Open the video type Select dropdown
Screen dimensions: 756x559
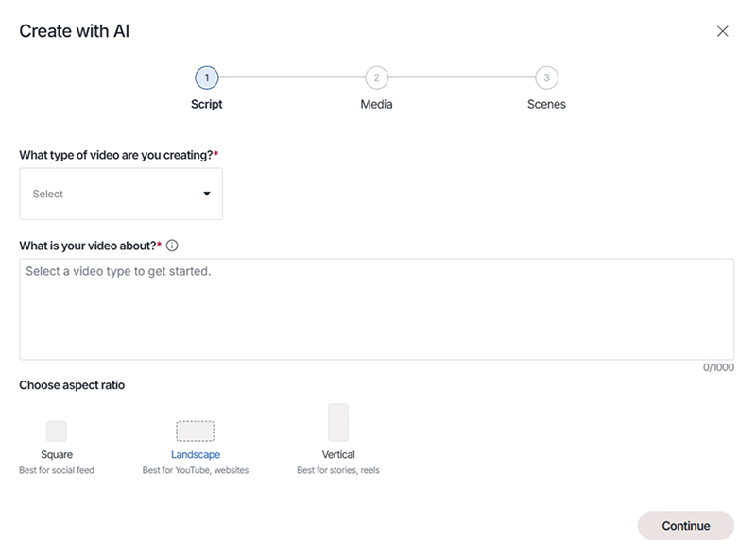click(x=113, y=194)
